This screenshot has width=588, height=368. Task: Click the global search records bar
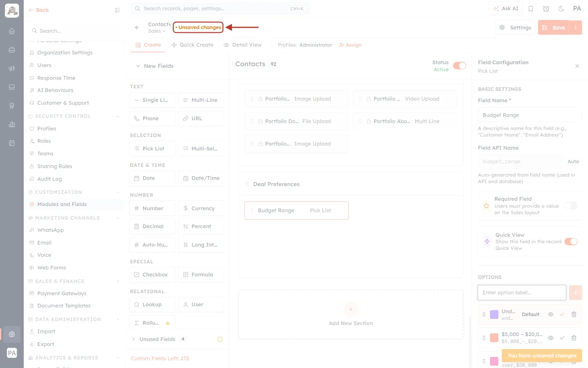(x=220, y=9)
